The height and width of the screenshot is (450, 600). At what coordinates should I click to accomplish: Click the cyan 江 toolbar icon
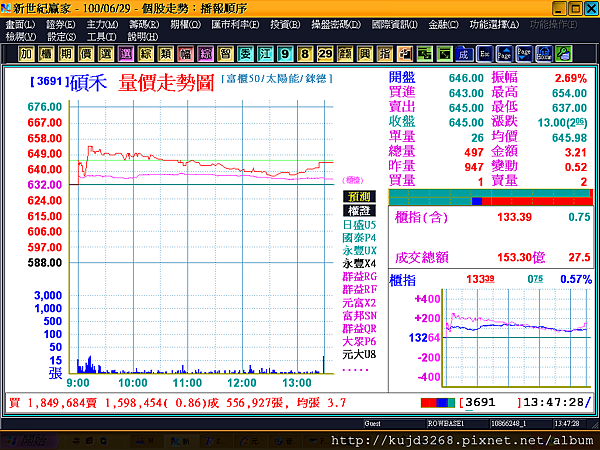coord(265,54)
